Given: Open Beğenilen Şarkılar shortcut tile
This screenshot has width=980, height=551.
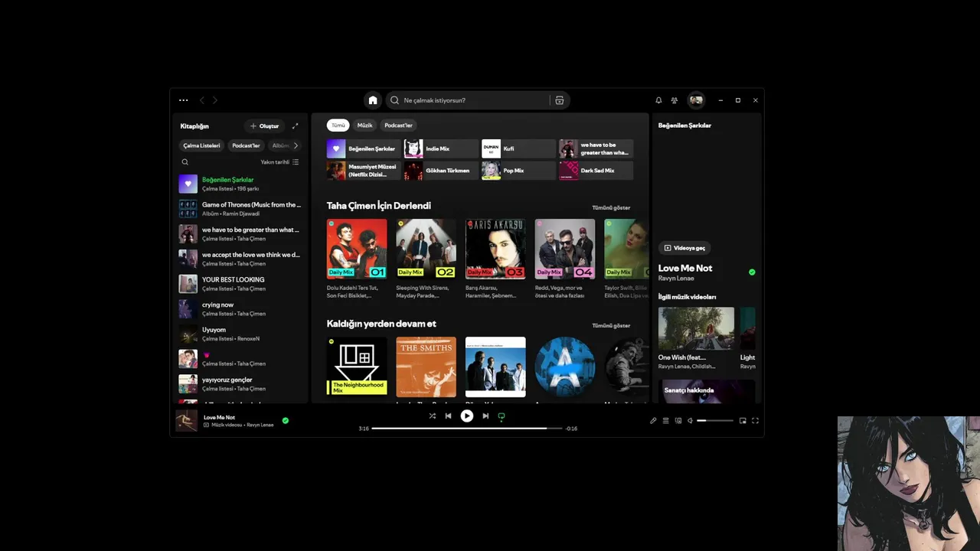Looking at the screenshot, I should pyautogui.click(x=364, y=148).
